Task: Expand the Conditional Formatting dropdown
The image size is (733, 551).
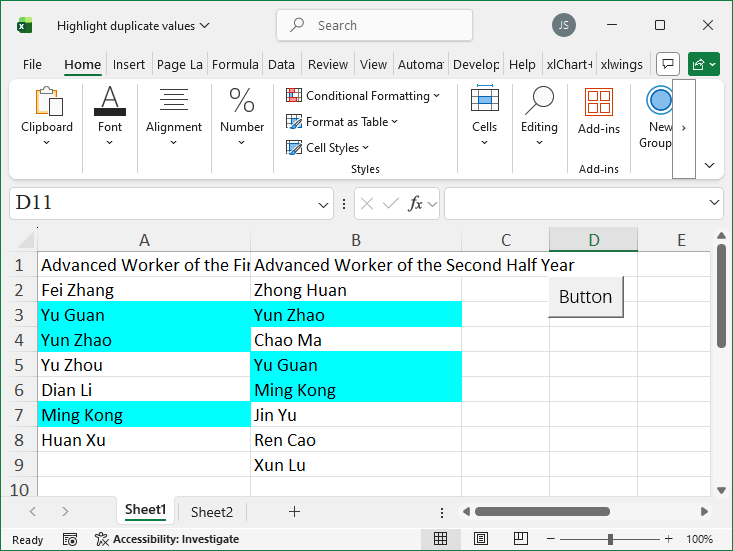Action: pyautogui.click(x=363, y=96)
